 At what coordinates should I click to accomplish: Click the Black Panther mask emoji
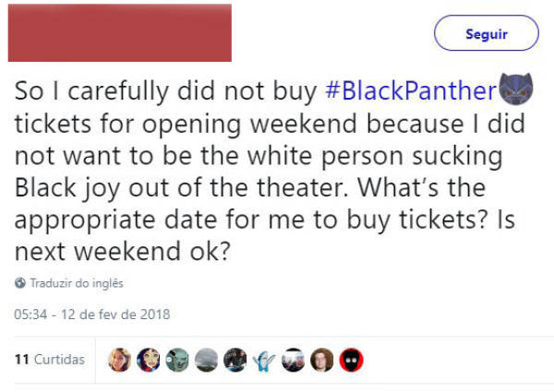[514, 89]
